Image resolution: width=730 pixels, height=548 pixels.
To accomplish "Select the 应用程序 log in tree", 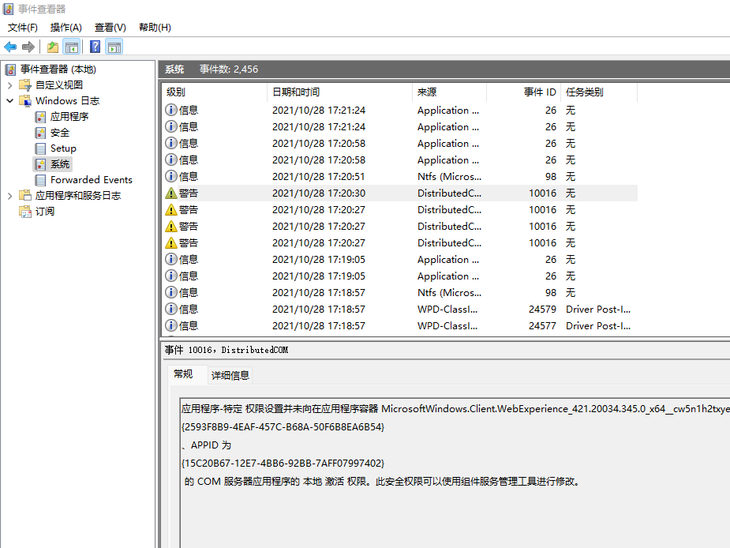I will click(69, 116).
